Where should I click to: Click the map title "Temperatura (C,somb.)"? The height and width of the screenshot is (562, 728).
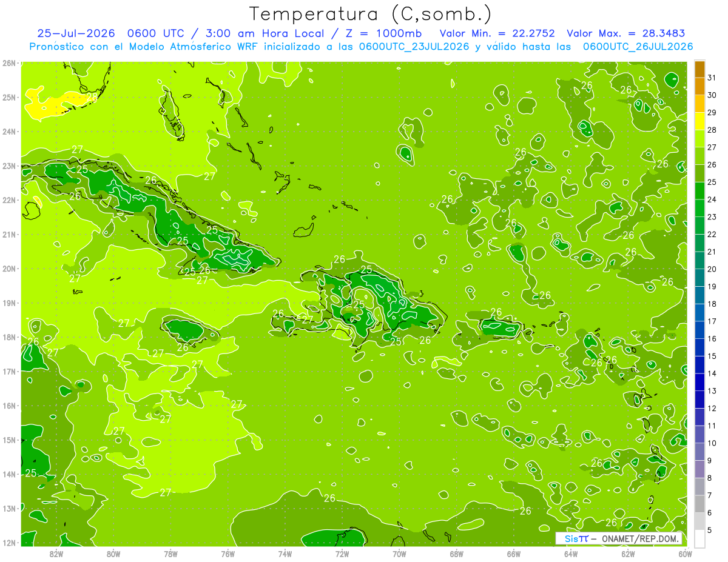371,14
